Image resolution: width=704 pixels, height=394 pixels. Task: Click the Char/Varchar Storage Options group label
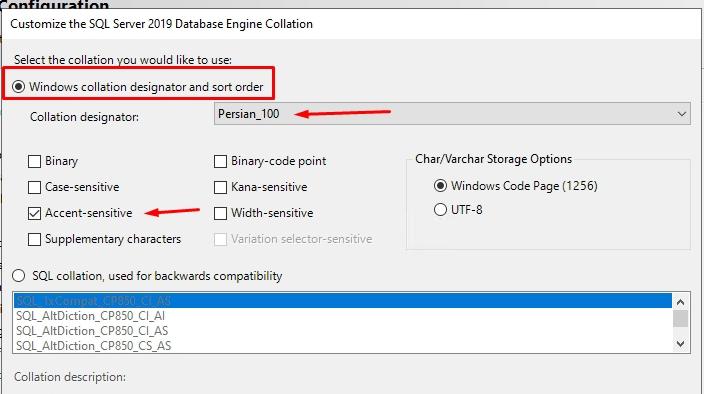pyautogui.click(x=493, y=159)
